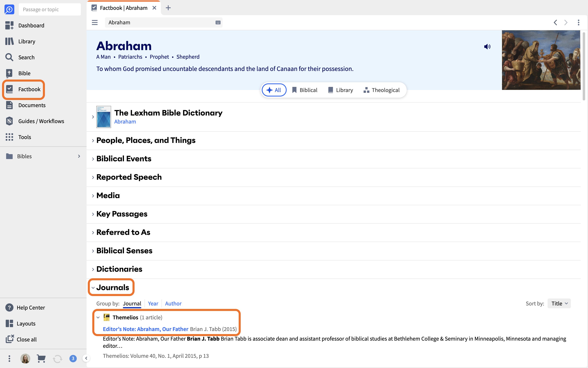Open Documents in the sidebar
This screenshot has height=368, width=588.
(26, 105)
